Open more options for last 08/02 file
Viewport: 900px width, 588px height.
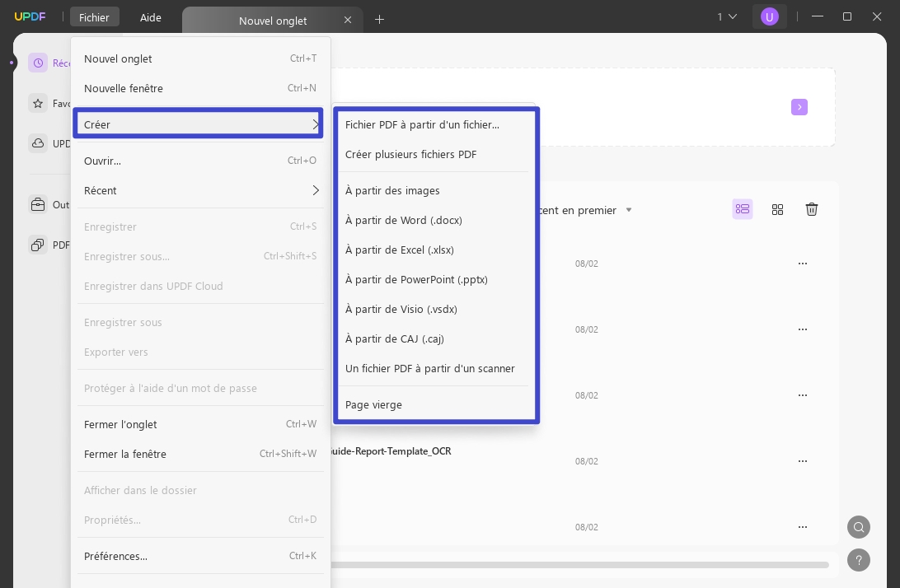pos(803,527)
